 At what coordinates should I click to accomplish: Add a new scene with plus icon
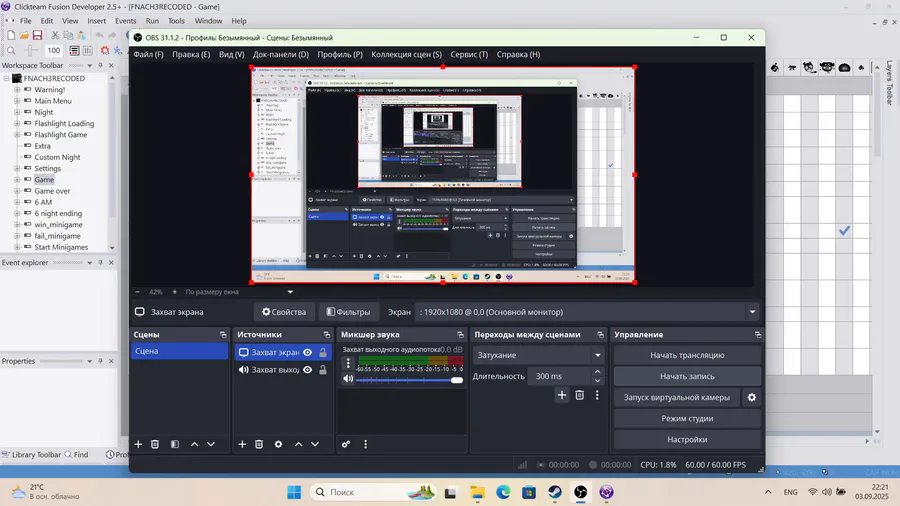138,444
